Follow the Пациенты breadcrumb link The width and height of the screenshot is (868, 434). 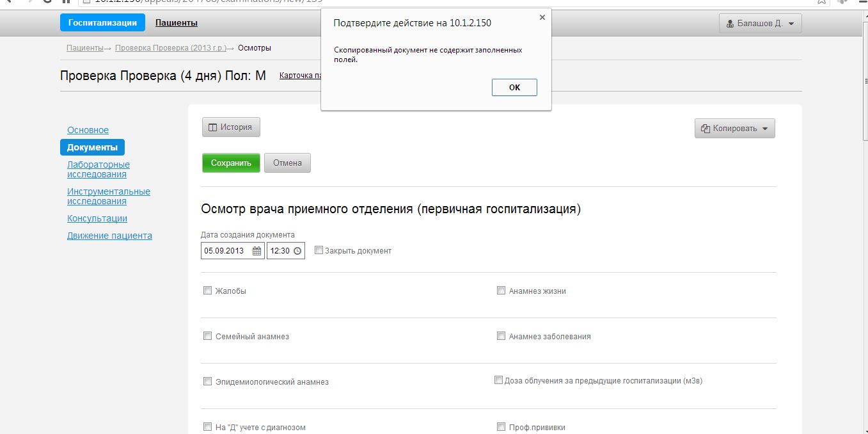[x=84, y=48]
